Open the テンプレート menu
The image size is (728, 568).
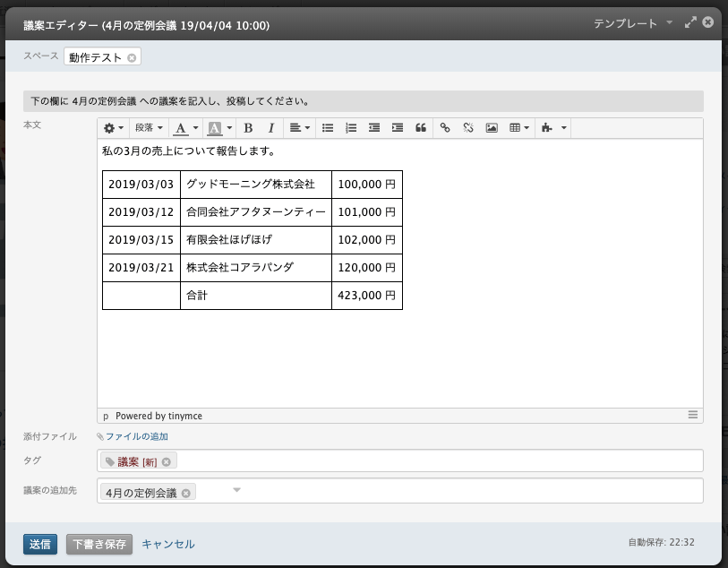[633, 23]
